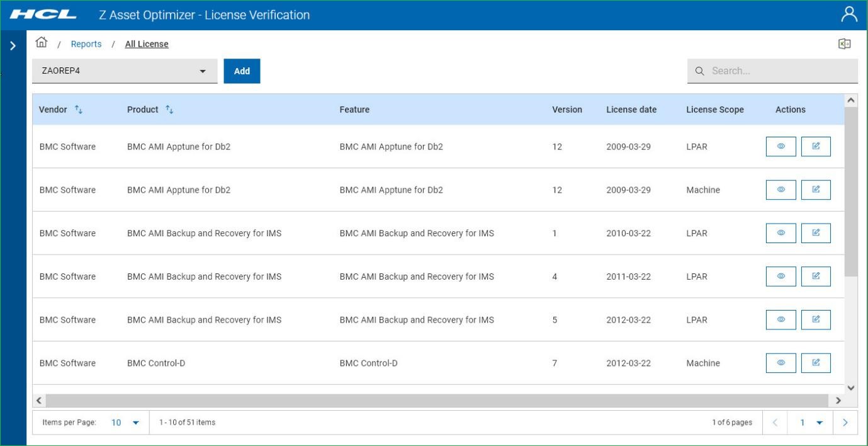The image size is (868, 446).
Task: Open the user profile icon
Action: (x=849, y=14)
